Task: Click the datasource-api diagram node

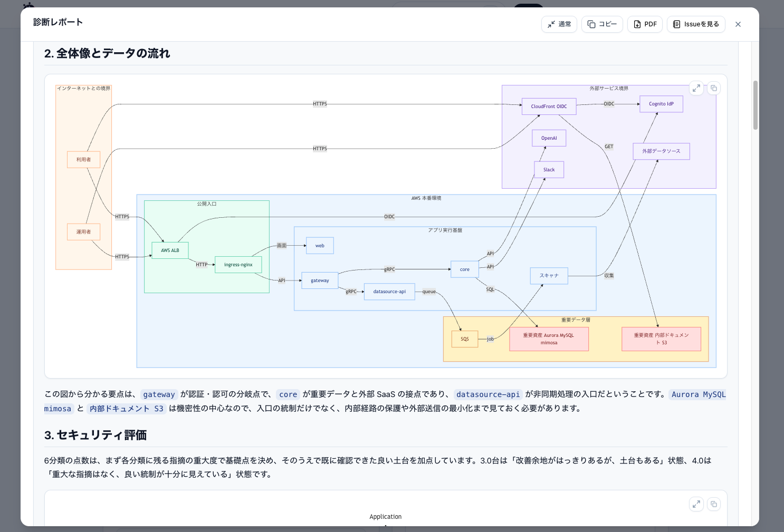Action: pos(389,292)
